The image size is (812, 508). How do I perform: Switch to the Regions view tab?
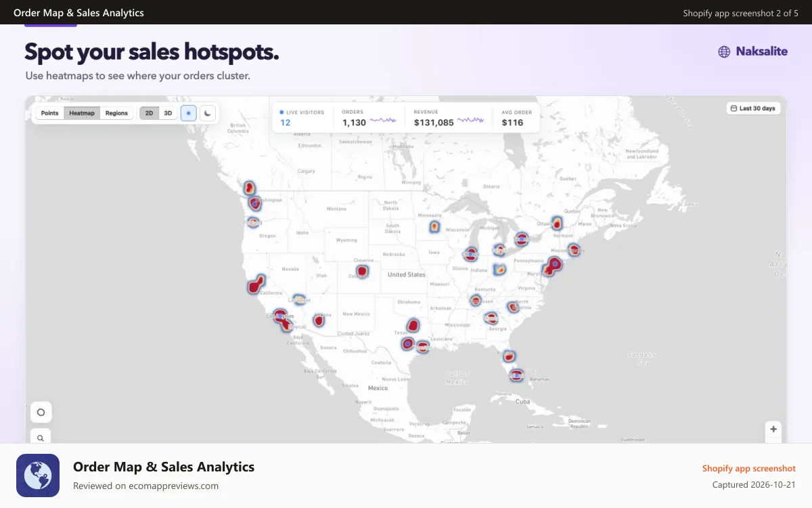(116, 113)
